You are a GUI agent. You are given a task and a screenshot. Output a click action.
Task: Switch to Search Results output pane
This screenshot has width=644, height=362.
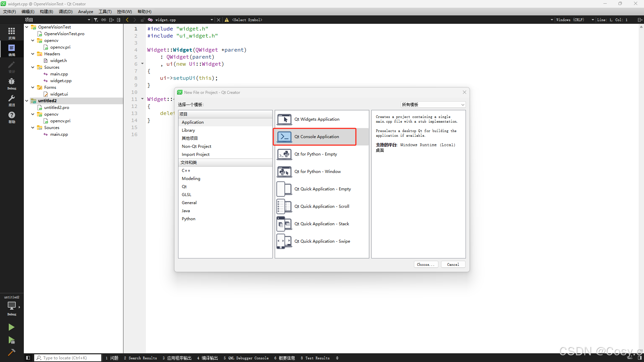pyautogui.click(x=140, y=358)
